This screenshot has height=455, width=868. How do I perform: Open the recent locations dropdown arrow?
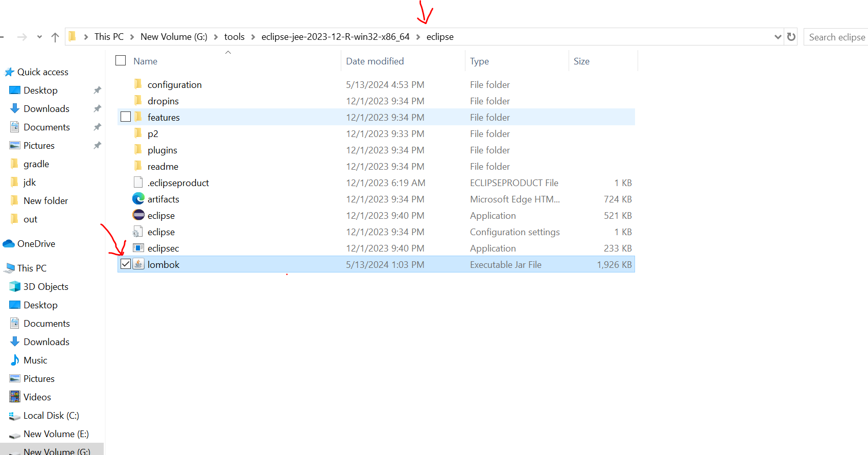[x=39, y=37]
